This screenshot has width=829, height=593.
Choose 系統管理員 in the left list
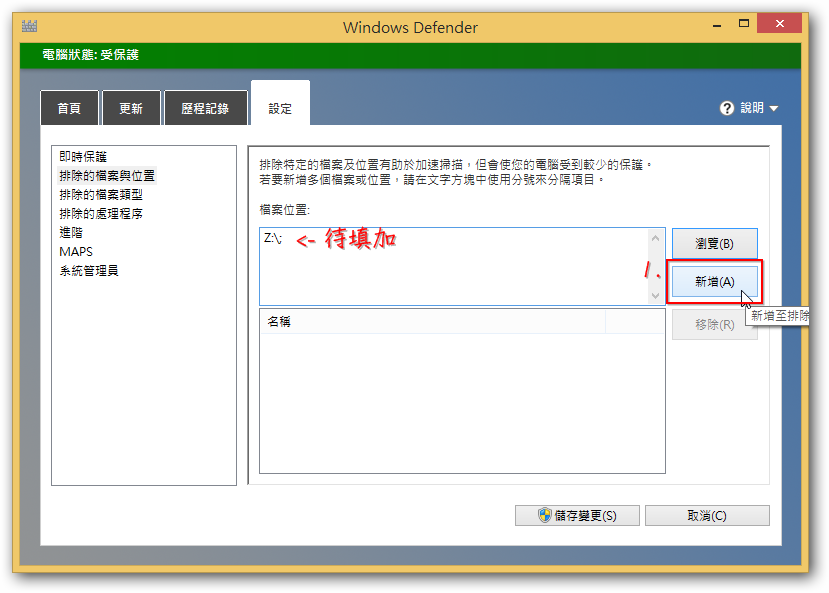point(89,271)
